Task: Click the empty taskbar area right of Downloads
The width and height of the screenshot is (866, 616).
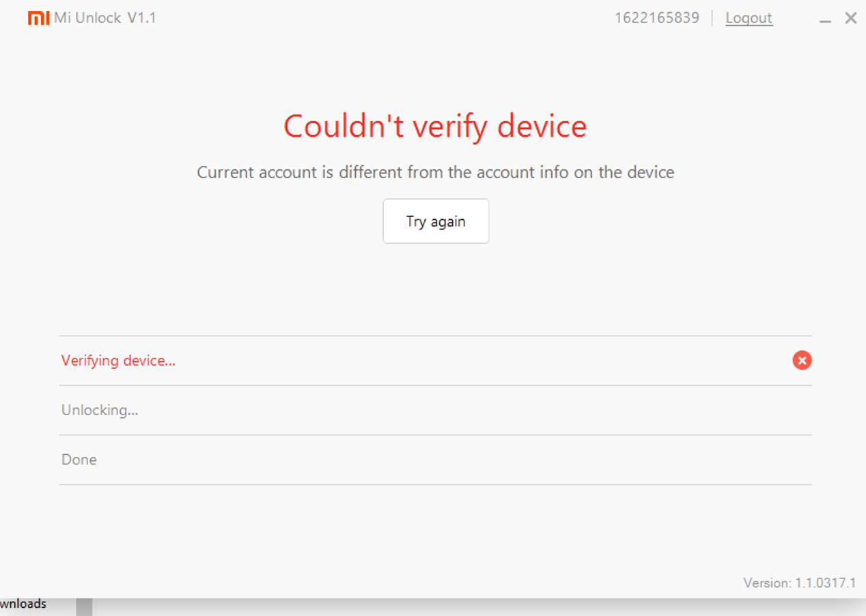Action: (478, 608)
